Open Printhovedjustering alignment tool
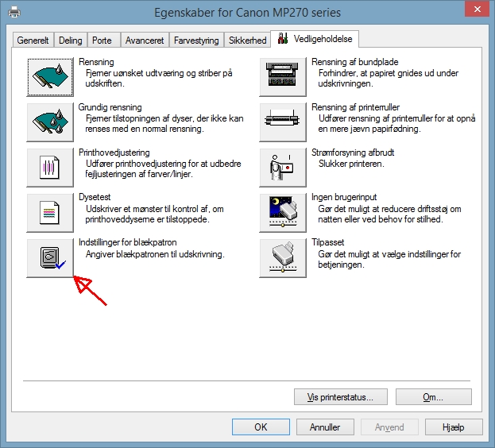The height and width of the screenshot is (448, 495). 50,167
